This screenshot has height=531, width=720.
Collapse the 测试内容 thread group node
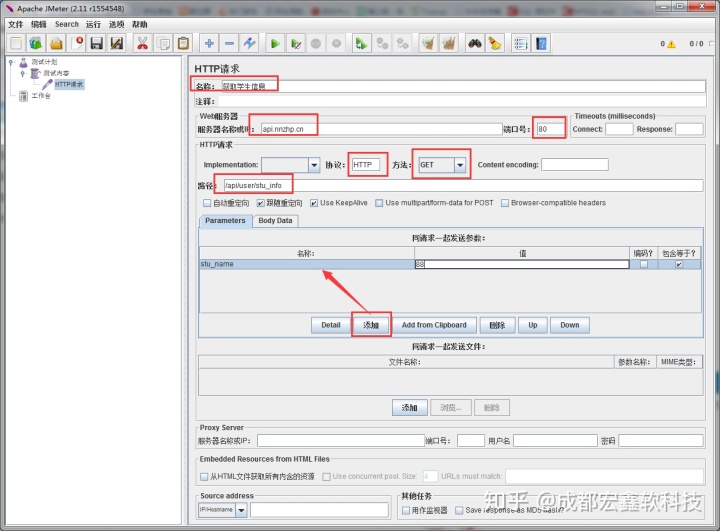coord(22,73)
